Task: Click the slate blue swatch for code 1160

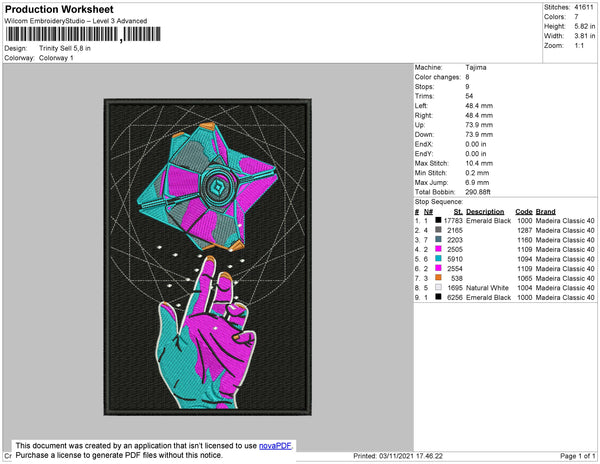Action: pos(438,239)
